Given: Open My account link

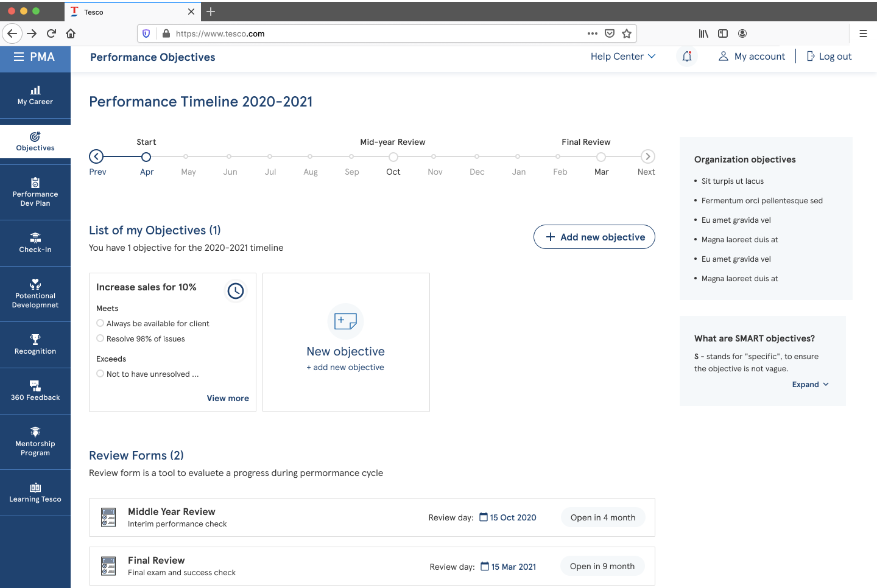Looking at the screenshot, I should pos(752,57).
